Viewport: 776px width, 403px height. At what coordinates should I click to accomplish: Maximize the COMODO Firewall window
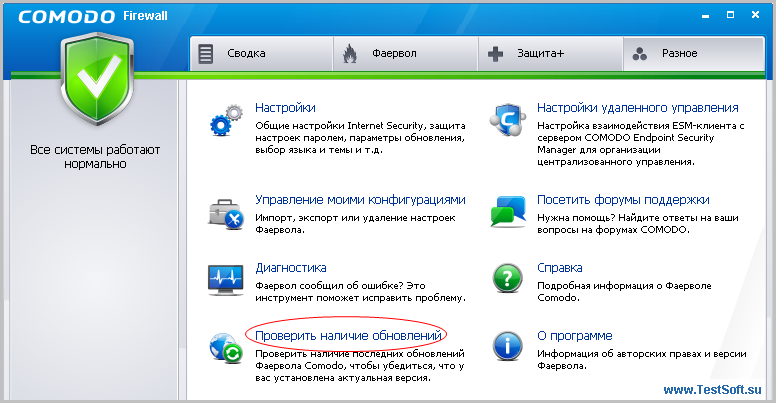point(730,15)
